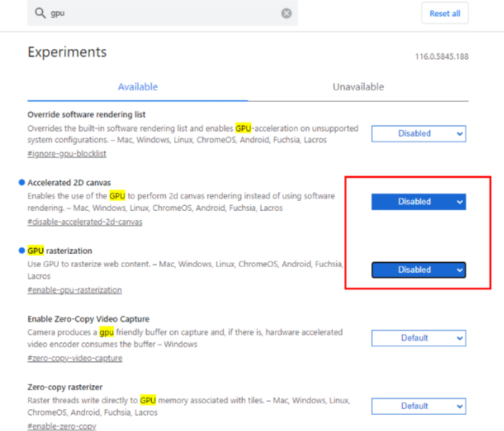Open the #disable-accelerated-2d-canvas link
504x431 pixels.
click(85, 222)
